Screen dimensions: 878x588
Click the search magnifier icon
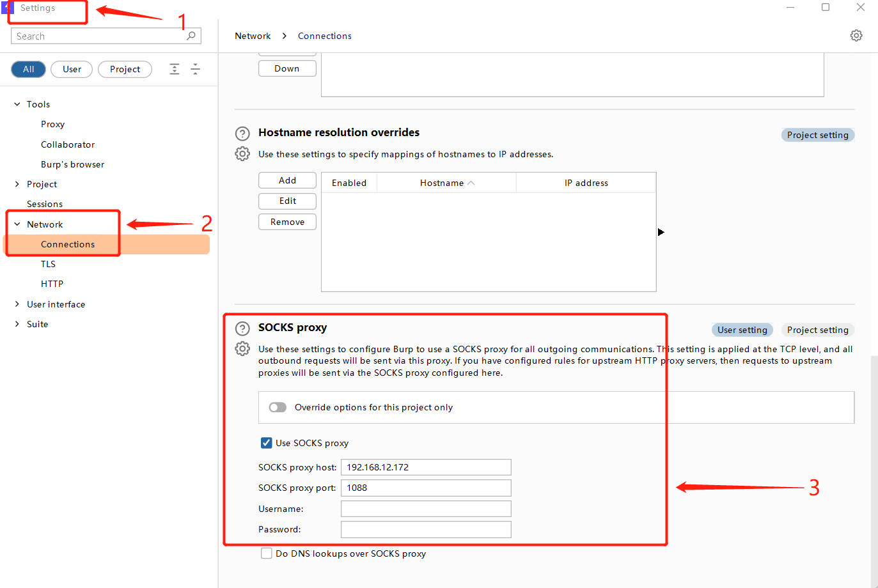pyautogui.click(x=191, y=36)
